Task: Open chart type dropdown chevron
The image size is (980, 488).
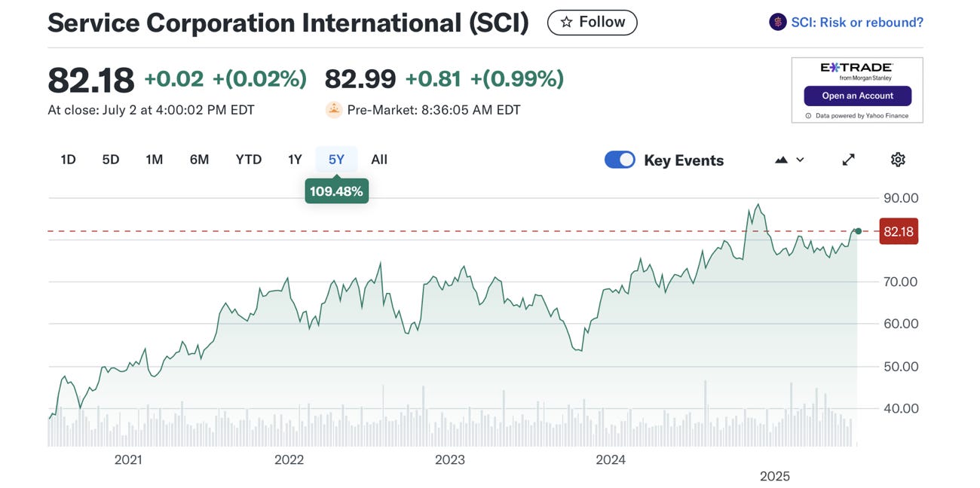Action: coord(800,160)
